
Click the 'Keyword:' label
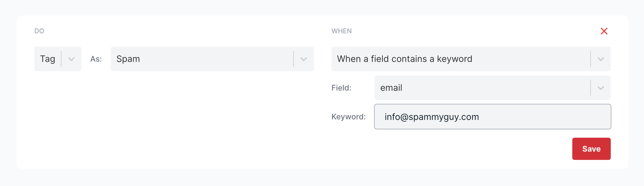click(x=348, y=117)
